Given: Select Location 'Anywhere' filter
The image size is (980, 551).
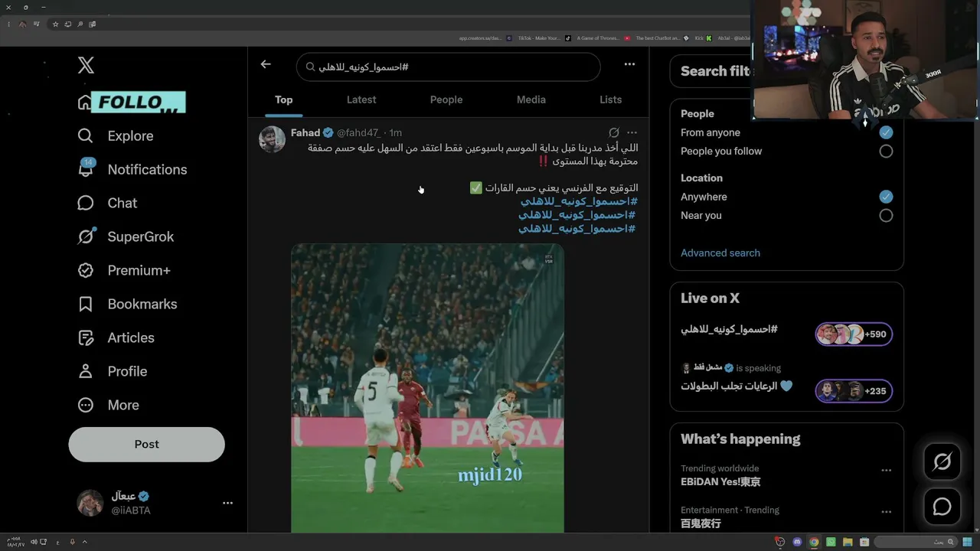Looking at the screenshot, I should click(x=886, y=197).
